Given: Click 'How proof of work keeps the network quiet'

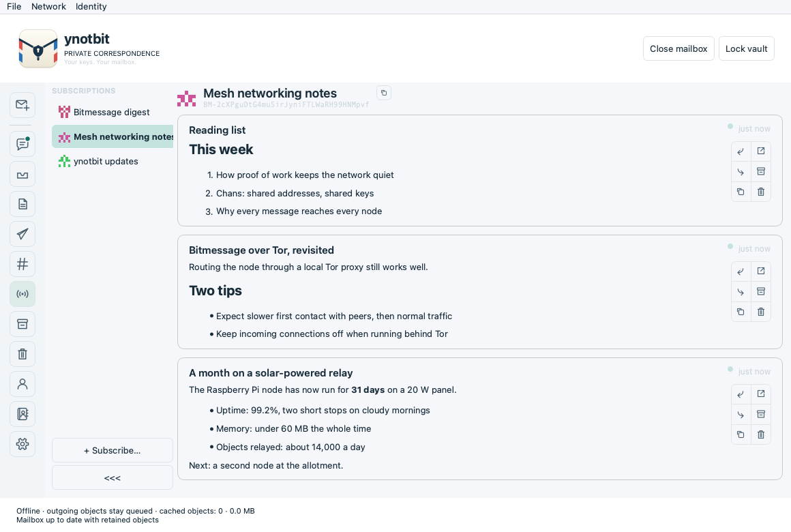Looking at the screenshot, I should tap(305, 175).
